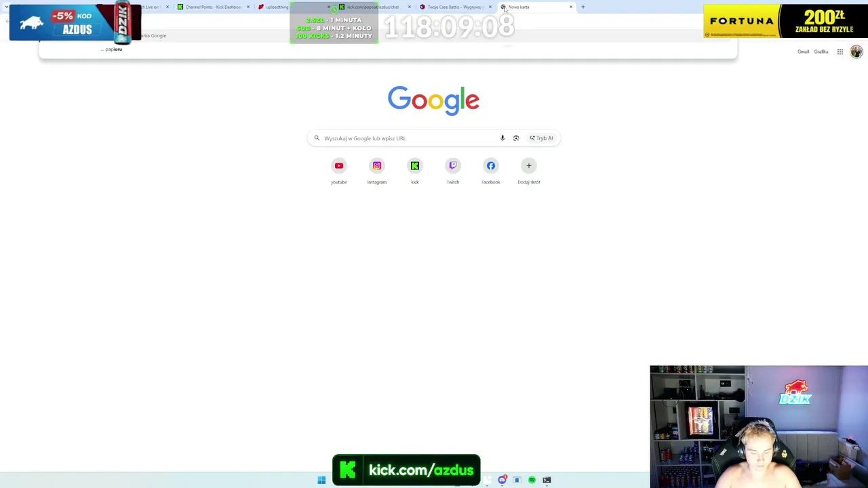The image size is (868, 488).
Task: Open the Google account profile picture
Action: pyautogui.click(x=856, y=52)
